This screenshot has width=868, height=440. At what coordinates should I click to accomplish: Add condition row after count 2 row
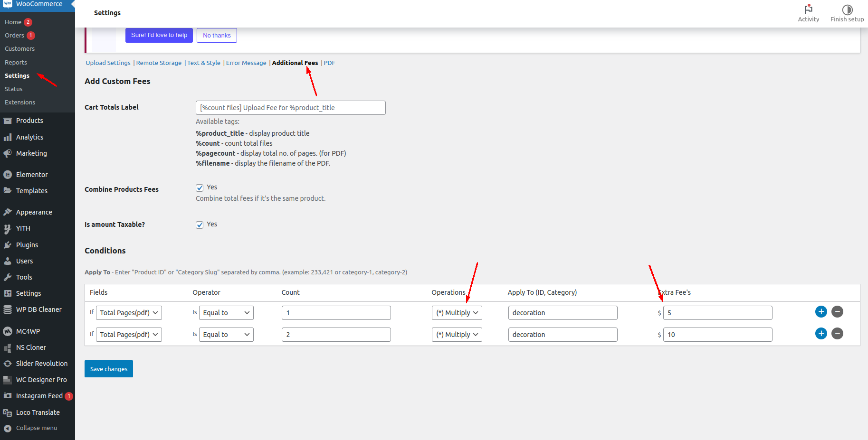point(821,334)
